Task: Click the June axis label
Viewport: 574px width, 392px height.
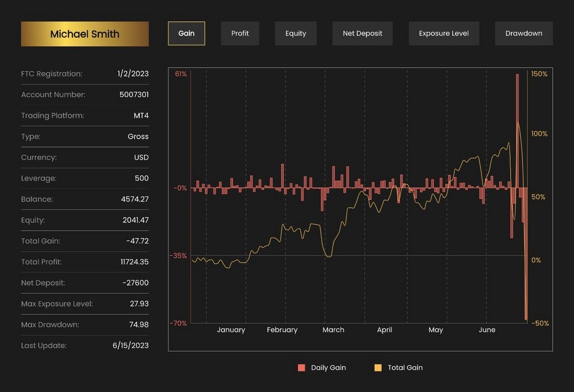Action: (x=487, y=330)
